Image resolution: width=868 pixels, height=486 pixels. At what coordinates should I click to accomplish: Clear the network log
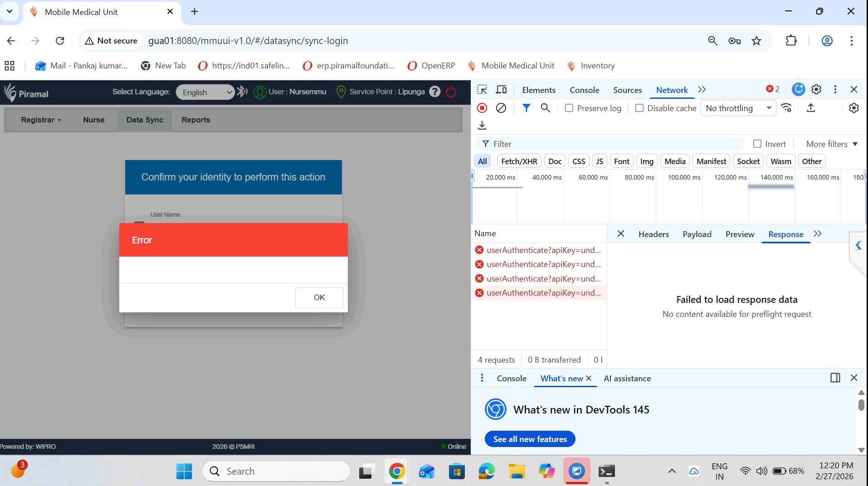[x=501, y=108]
